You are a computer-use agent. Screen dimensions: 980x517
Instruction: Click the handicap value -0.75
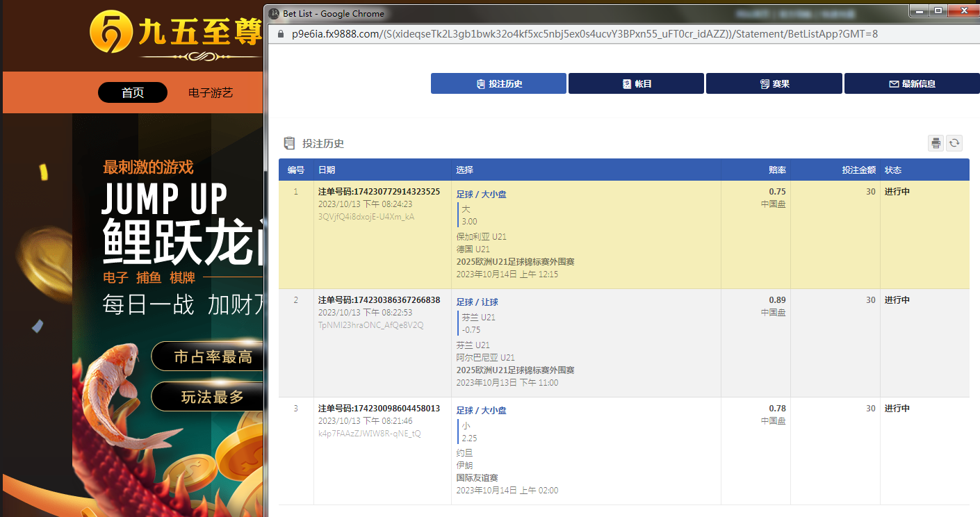[x=471, y=330]
